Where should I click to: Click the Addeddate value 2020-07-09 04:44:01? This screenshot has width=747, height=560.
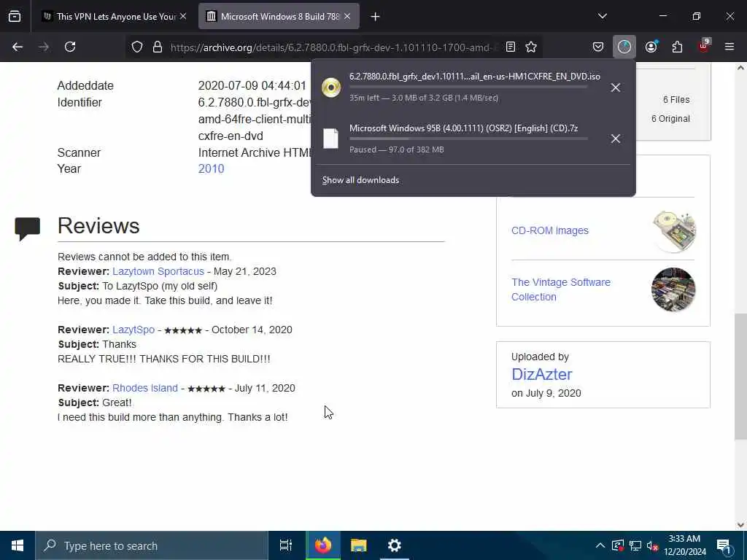[252, 86]
